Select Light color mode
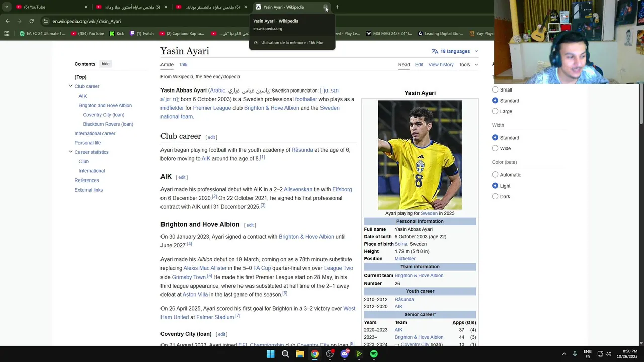 (x=495, y=186)
